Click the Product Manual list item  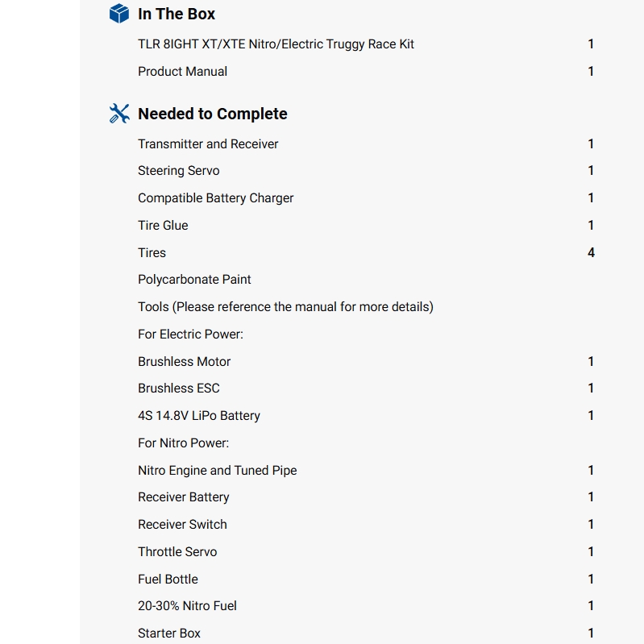click(x=182, y=72)
